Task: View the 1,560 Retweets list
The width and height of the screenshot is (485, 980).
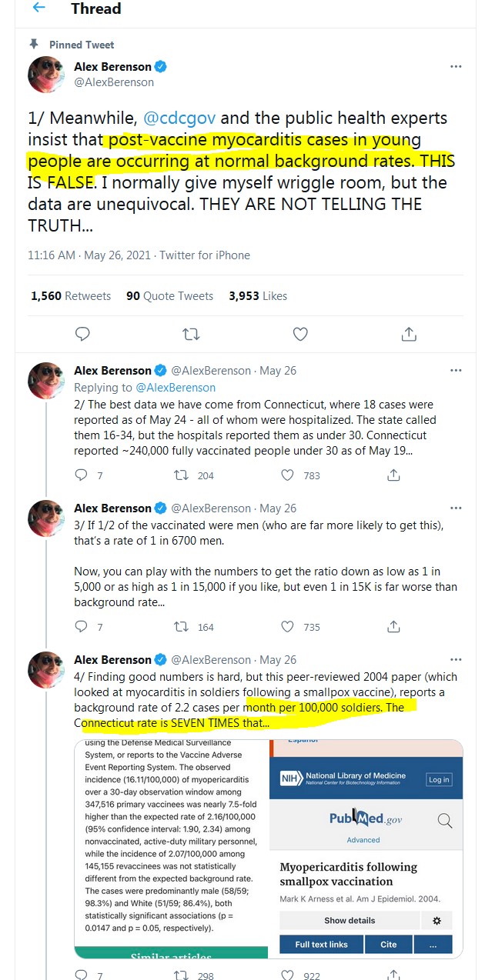Action: pyautogui.click(x=71, y=295)
